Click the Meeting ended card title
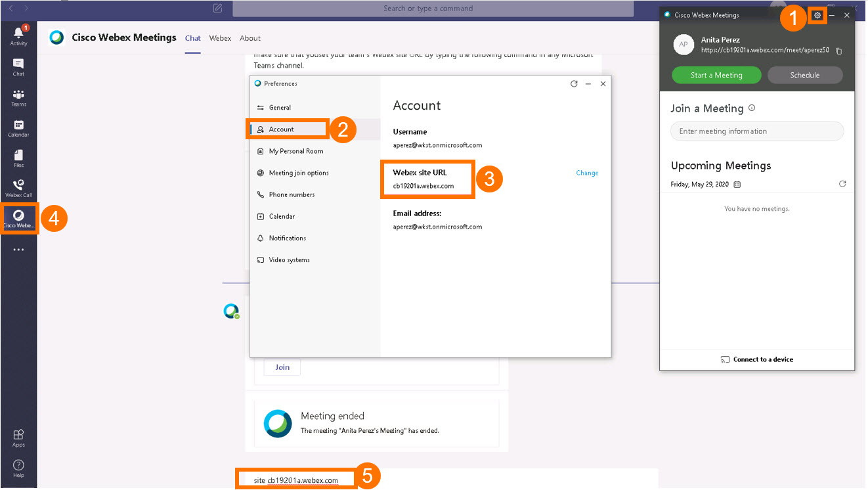 point(332,416)
